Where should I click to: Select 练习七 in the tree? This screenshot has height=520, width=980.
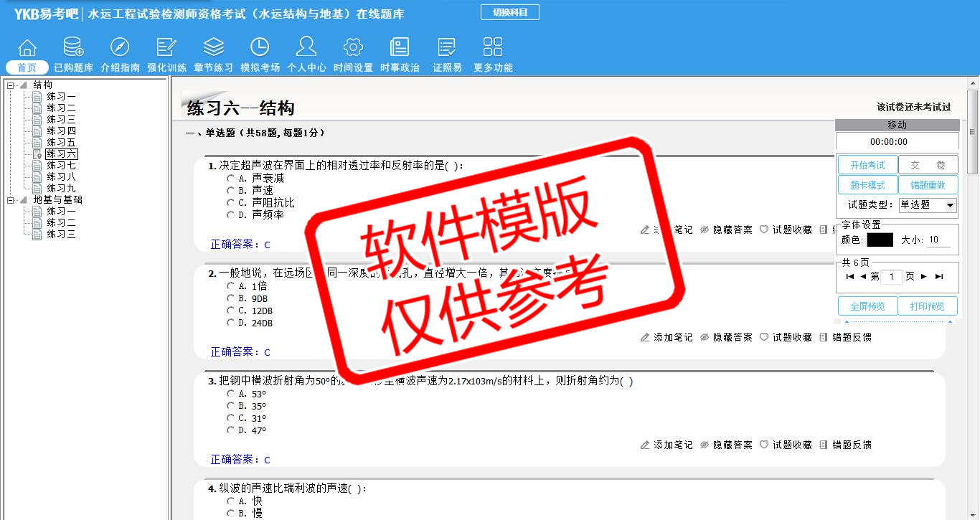click(61, 166)
